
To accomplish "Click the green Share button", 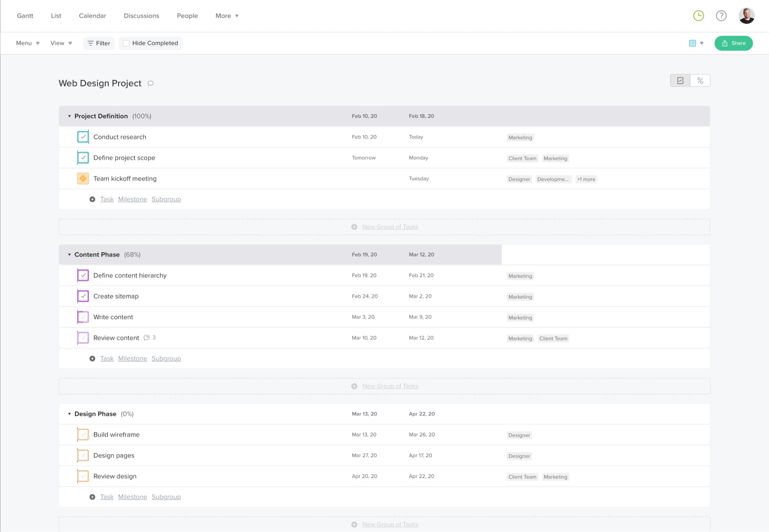I will [x=733, y=43].
